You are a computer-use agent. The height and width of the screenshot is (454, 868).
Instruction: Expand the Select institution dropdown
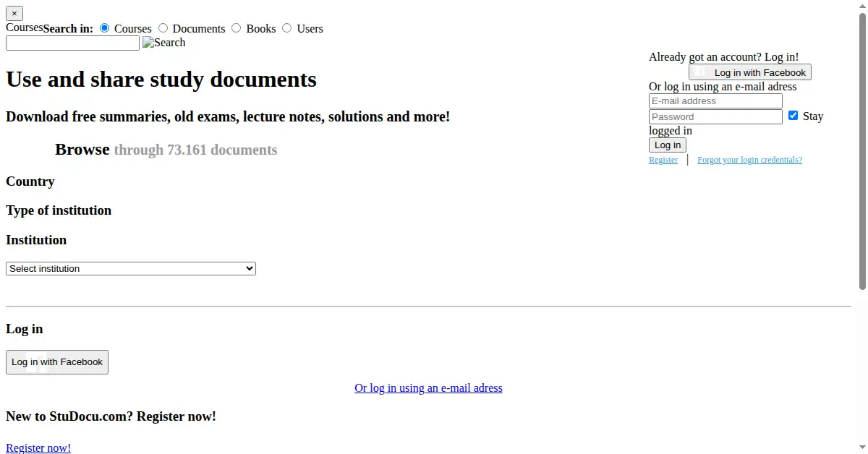coord(131,268)
